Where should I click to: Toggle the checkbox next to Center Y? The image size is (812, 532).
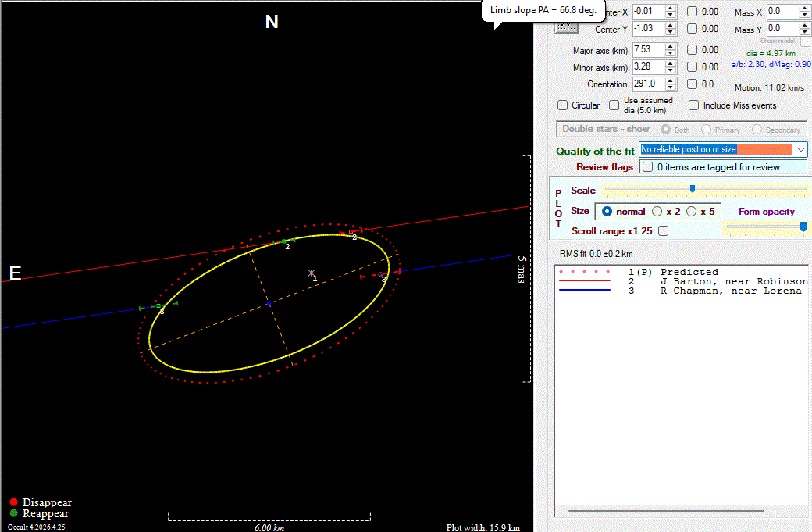coord(693,28)
